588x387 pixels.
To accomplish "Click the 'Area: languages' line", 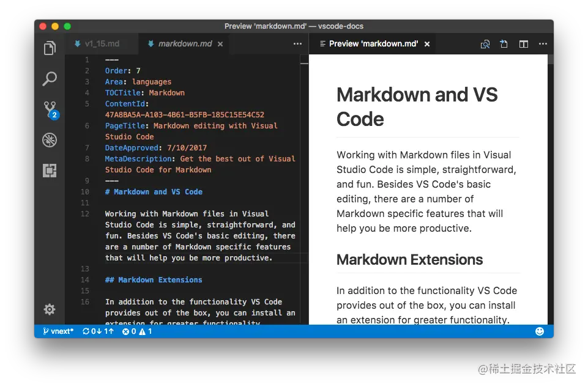I will (x=138, y=82).
